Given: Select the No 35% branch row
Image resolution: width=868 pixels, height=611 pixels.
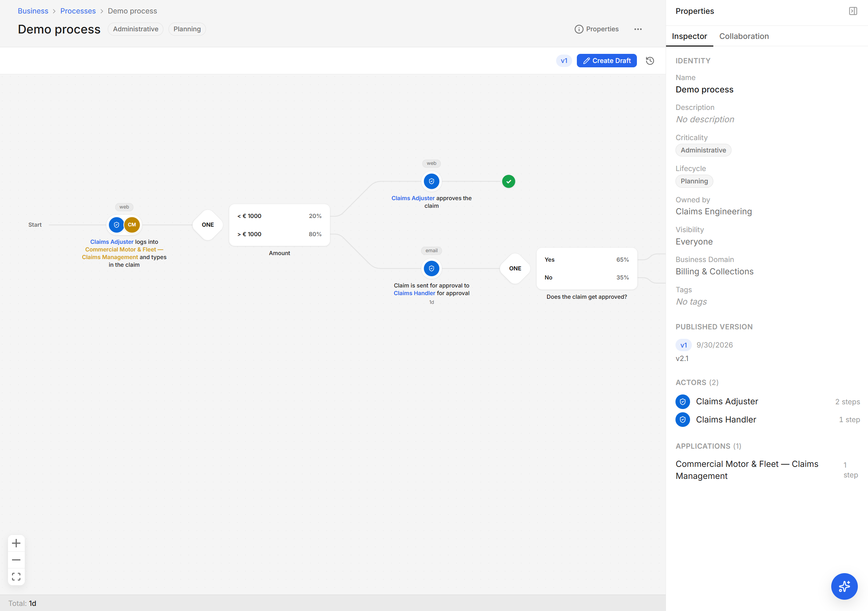Looking at the screenshot, I should 587,278.
